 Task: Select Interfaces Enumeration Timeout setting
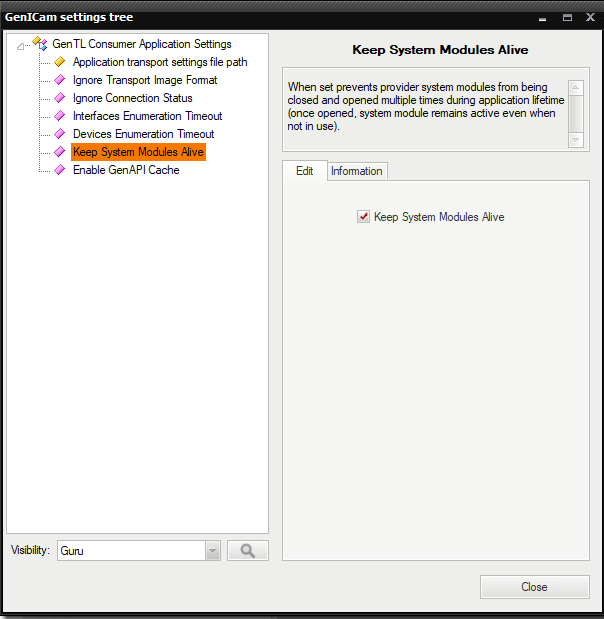coord(147,116)
